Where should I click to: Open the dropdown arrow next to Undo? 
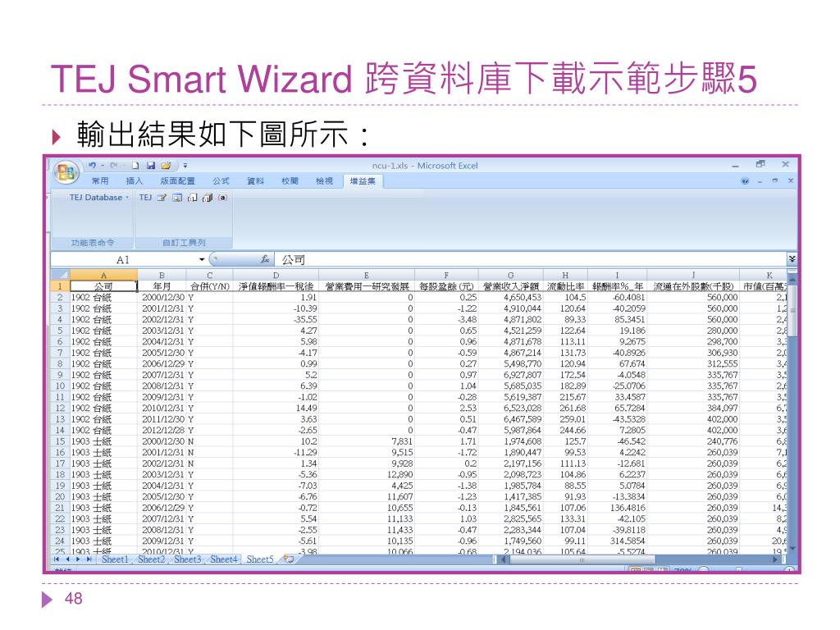pyautogui.click(x=102, y=166)
